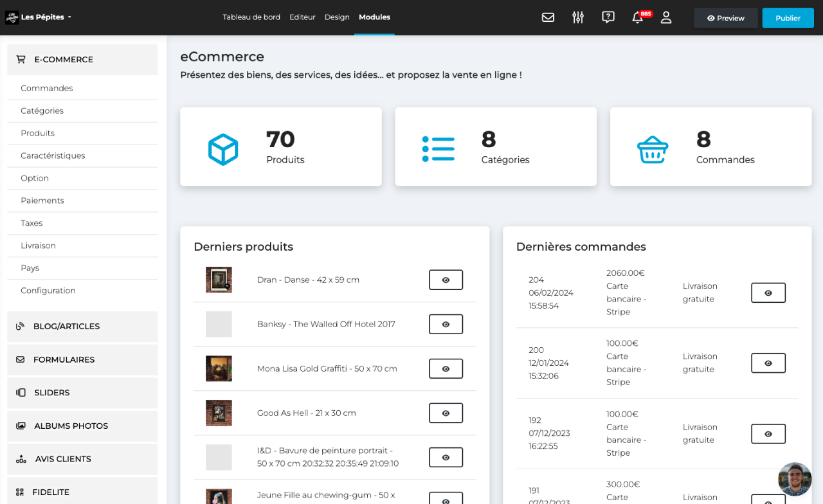Open the messages envelope icon
The height and width of the screenshot is (504, 823).
(548, 17)
